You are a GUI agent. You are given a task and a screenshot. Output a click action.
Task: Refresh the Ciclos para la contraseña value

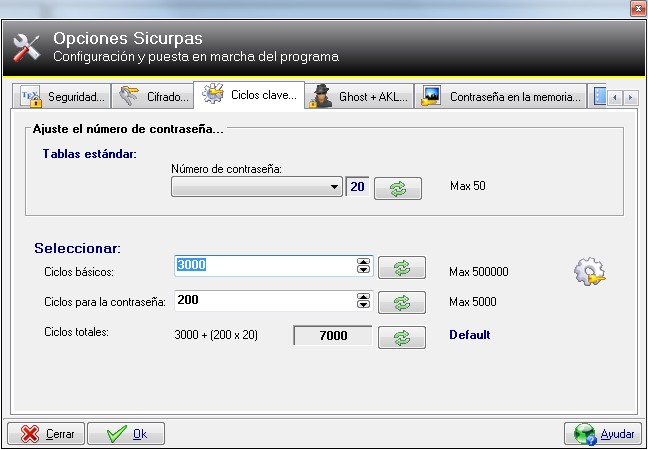point(402,302)
